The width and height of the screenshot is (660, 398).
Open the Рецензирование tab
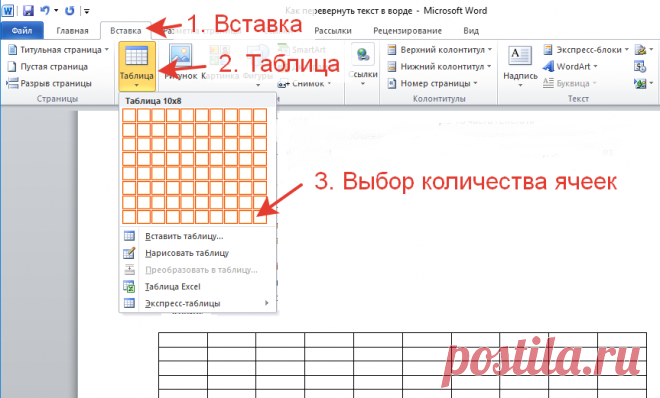coord(407,31)
